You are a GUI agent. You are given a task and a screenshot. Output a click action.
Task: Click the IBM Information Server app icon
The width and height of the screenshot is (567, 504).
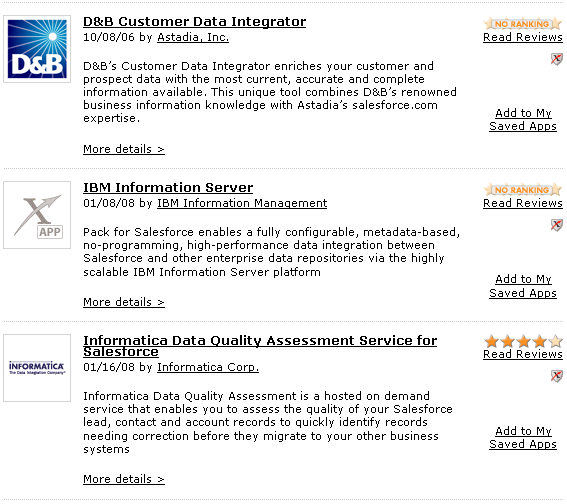37,215
